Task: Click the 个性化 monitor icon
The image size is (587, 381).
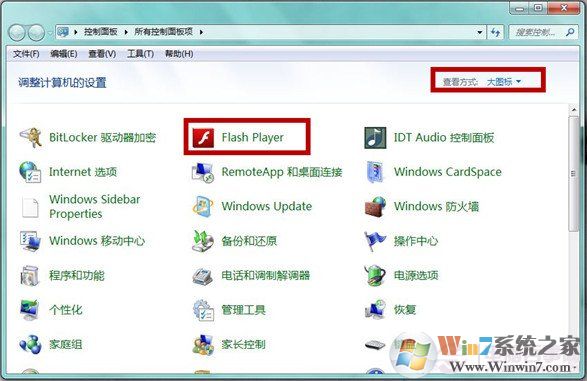Action: tap(30, 310)
